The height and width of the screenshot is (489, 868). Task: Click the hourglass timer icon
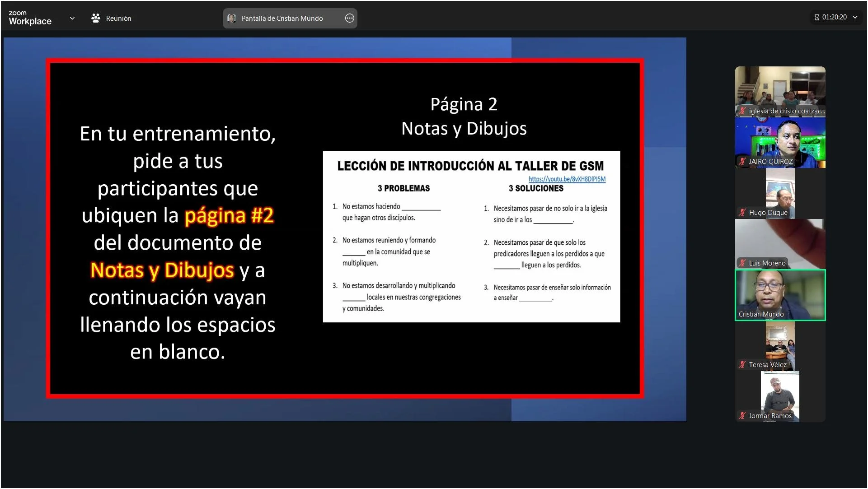816,17
